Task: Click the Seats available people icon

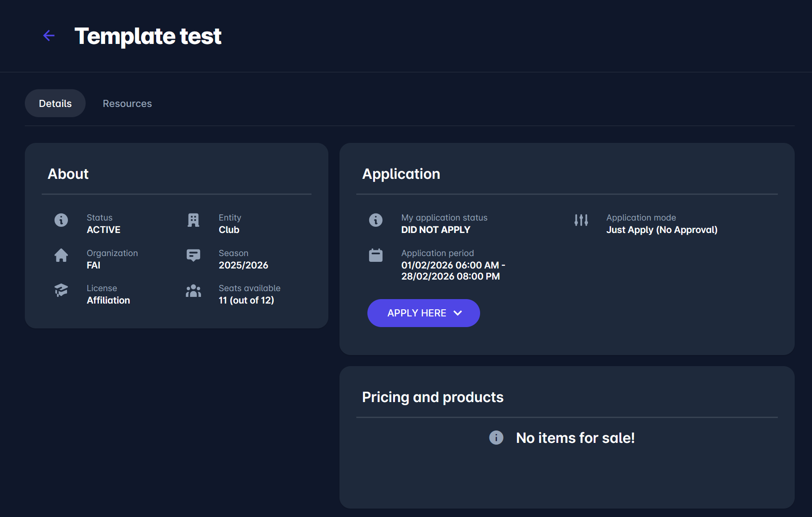Action: 193,291
